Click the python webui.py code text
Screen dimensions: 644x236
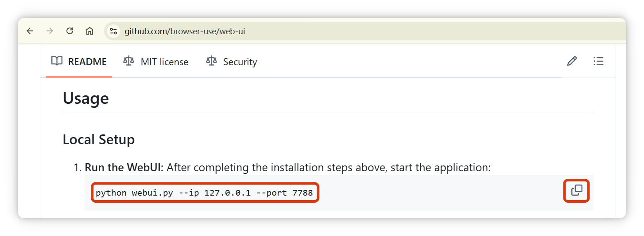click(204, 193)
